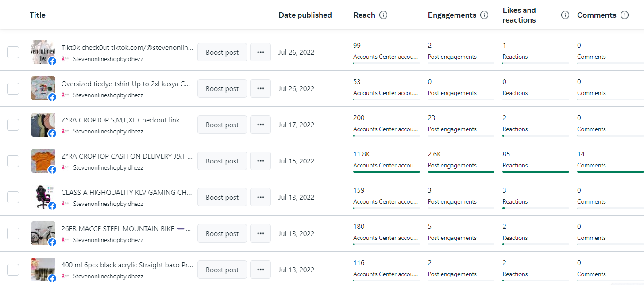The height and width of the screenshot is (285, 644).
Task: Click the Title column header
Action: (38, 15)
